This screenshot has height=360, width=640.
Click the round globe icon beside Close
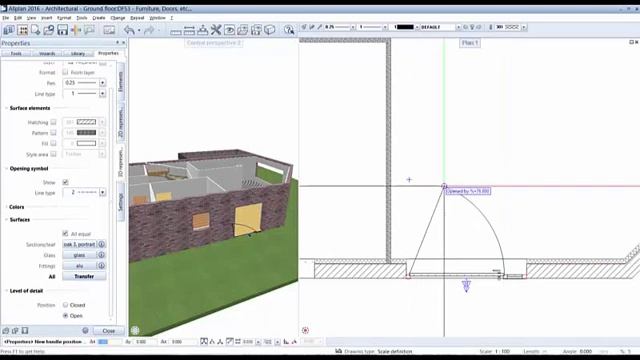(85, 330)
